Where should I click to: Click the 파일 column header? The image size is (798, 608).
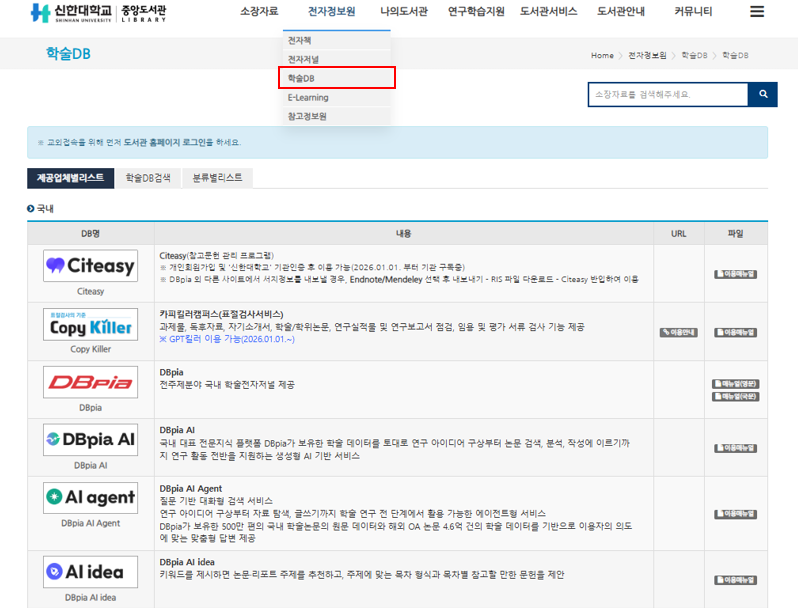[x=735, y=234]
